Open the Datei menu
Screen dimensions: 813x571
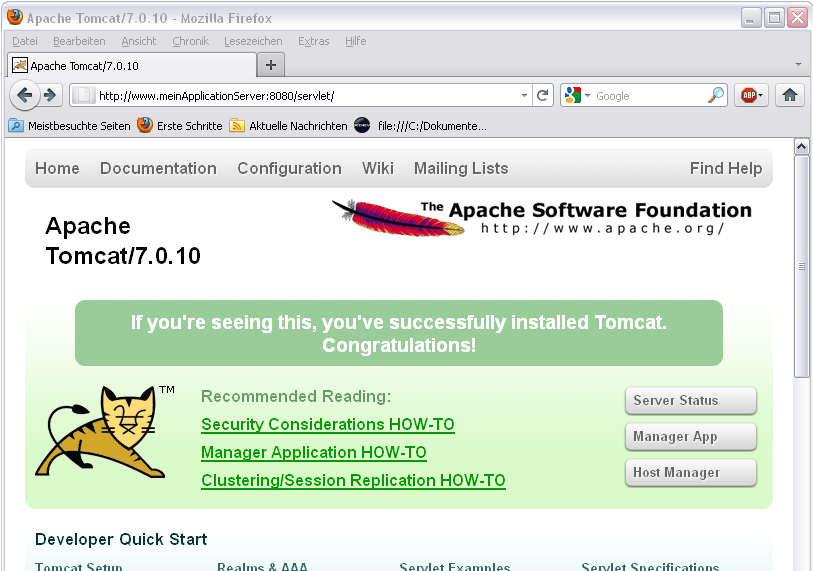(25, 41)
